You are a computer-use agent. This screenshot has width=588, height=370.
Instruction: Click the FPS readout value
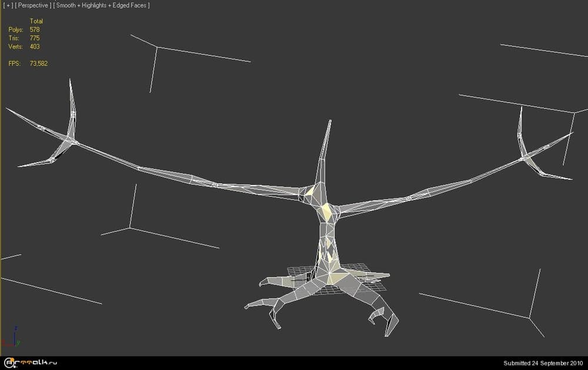click(38, 63)
